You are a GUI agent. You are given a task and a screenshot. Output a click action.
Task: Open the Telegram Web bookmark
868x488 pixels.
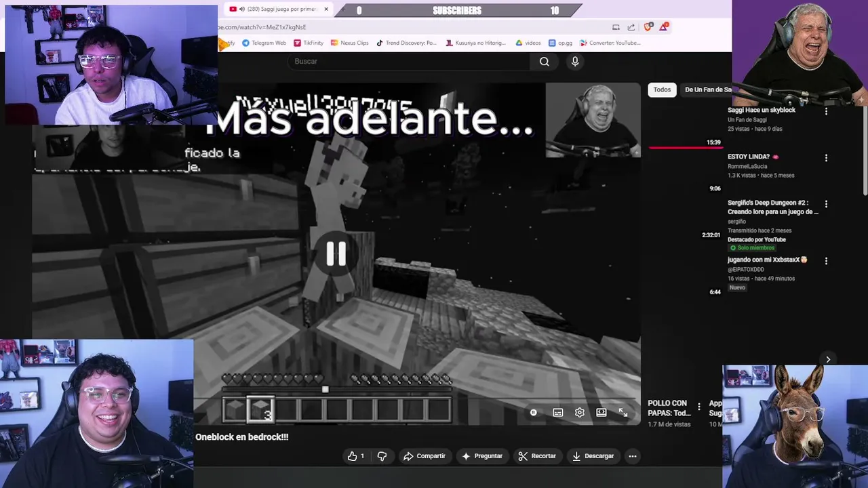[264, 43]
